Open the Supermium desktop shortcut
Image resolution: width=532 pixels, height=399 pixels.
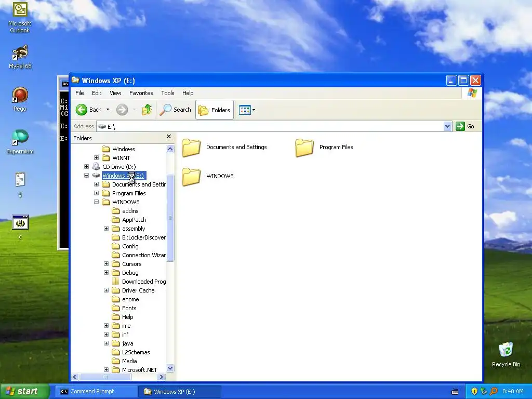pyautogui.click(x=20, y=141)
